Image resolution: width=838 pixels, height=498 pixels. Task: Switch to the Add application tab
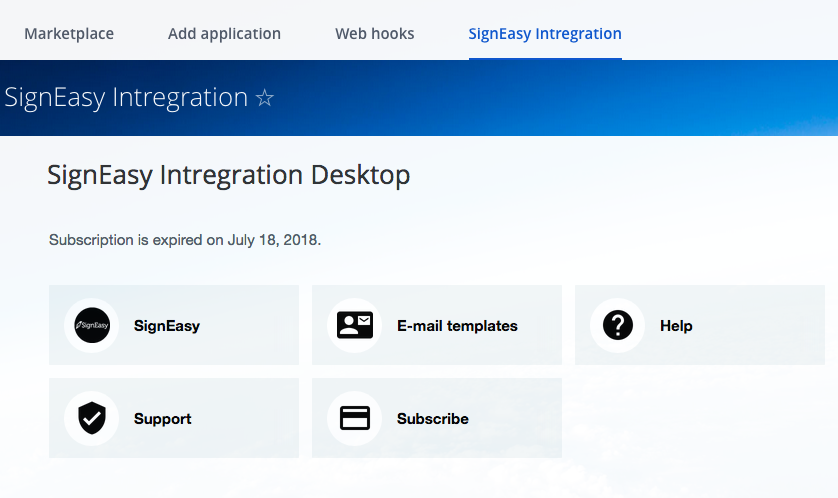[x=224, y=34]
